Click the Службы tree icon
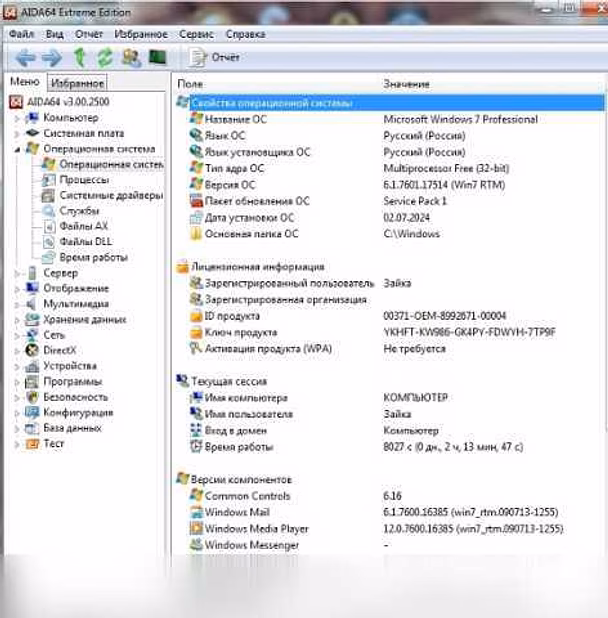The image size is (608, 618). (48, 211)
